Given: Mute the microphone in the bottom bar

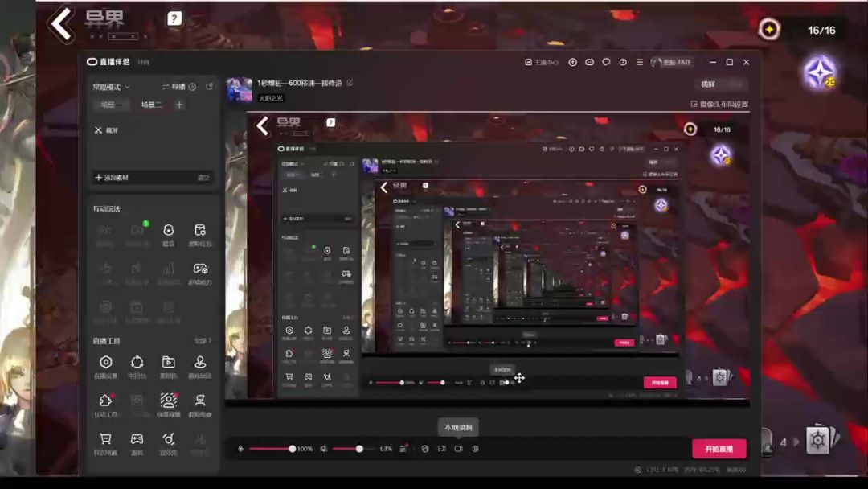Looking at the screenshot, I should (x=240, y=449).
